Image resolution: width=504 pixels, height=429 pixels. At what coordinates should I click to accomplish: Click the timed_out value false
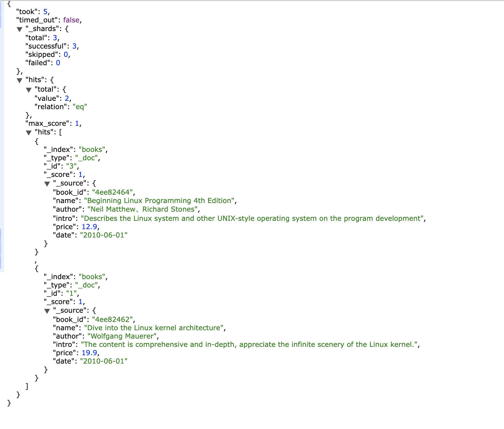(x=71, y=20)
